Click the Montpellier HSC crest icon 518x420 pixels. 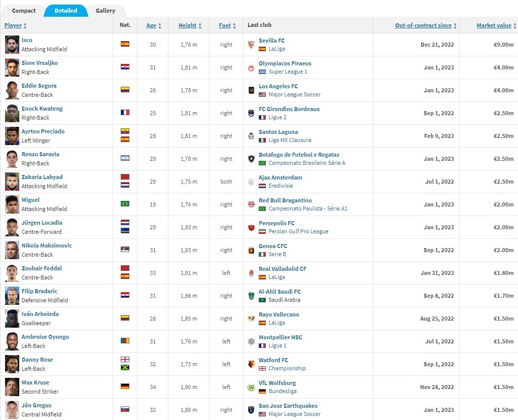(x=251, y=341)
